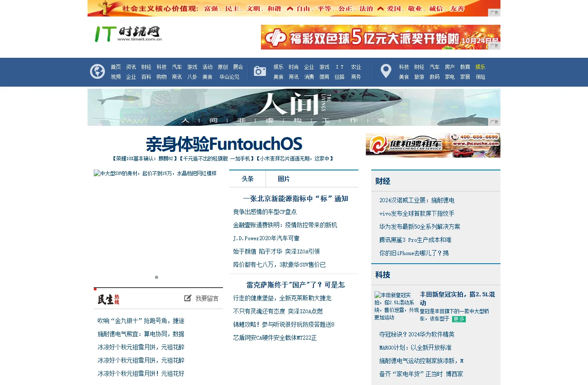Open article J.D.Power2020年汽车可靠

coord(266,238)
